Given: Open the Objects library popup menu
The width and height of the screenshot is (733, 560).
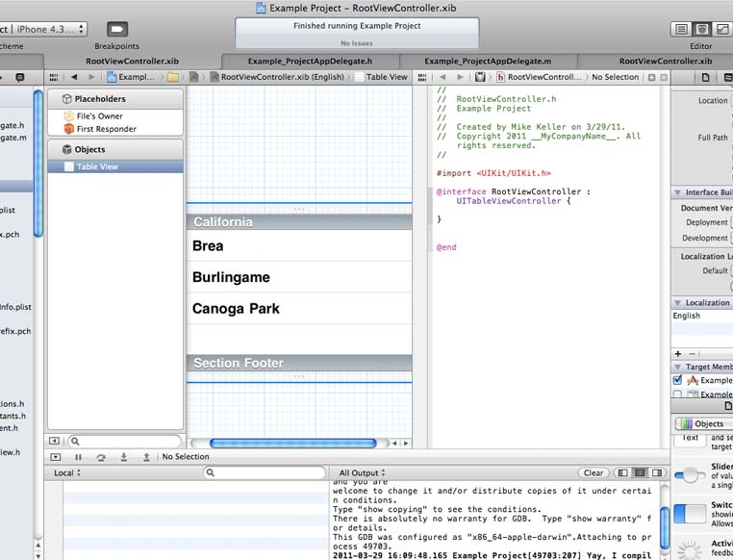Looking at the screenshot, I should [x=705, y=423].
